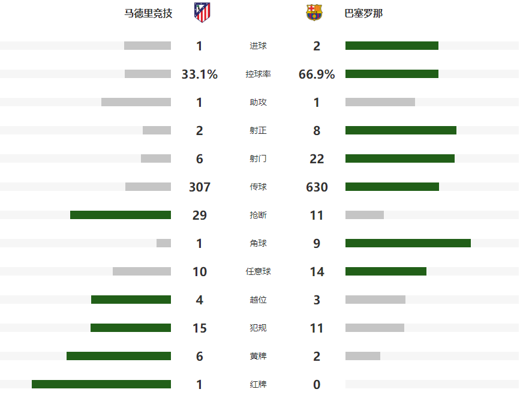Select the 进球 stat label

[258, 46]
